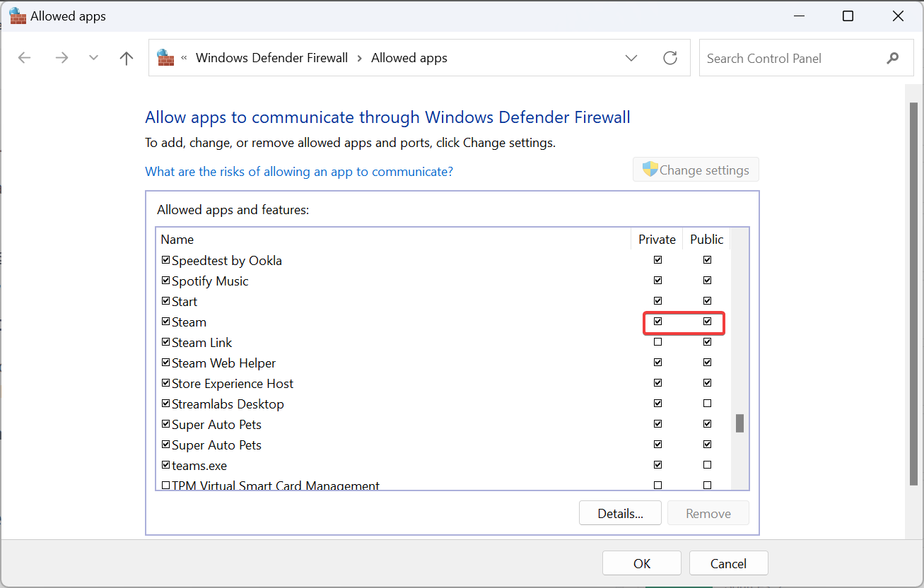Screen dimensions: 924x588
Task: Enable Streamlabs Desktop Public checkbox
Action: [708, 404]
